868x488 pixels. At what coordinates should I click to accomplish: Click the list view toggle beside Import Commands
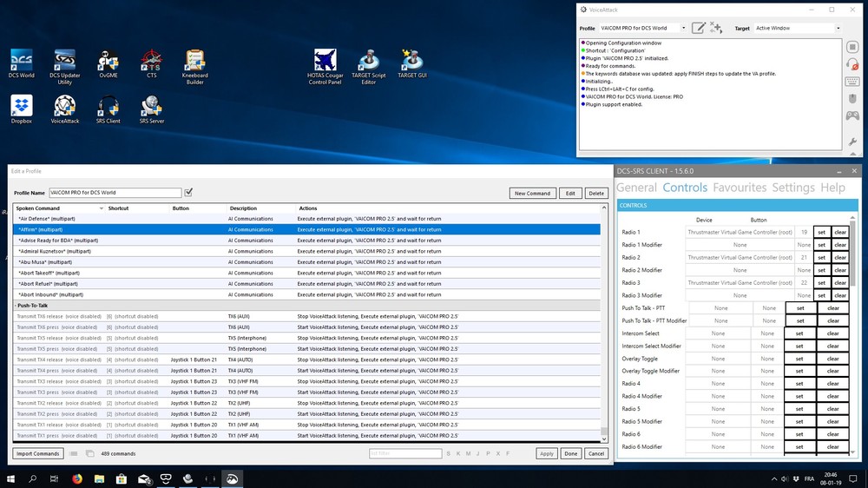click(75, 453)
